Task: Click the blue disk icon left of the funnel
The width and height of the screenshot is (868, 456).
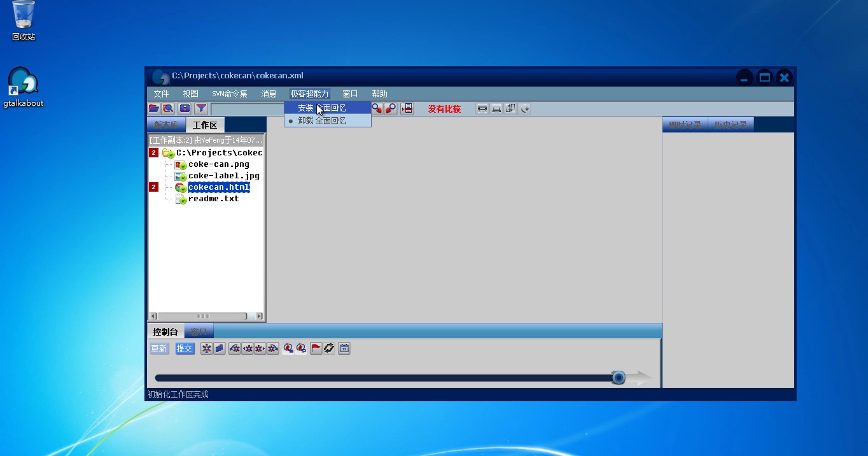Action: pos(185,109)
